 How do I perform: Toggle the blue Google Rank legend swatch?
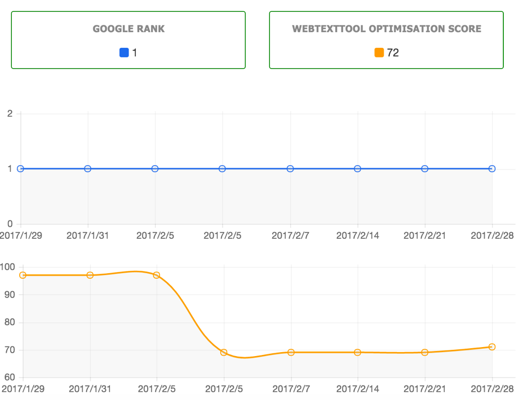point(124,53)
